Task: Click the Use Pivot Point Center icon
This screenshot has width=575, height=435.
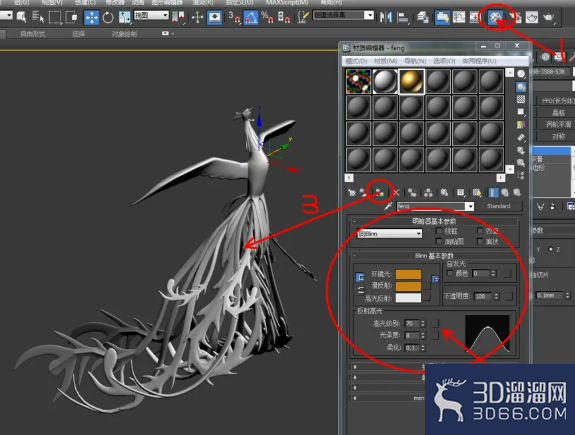Action: click(x=178, y=17)
